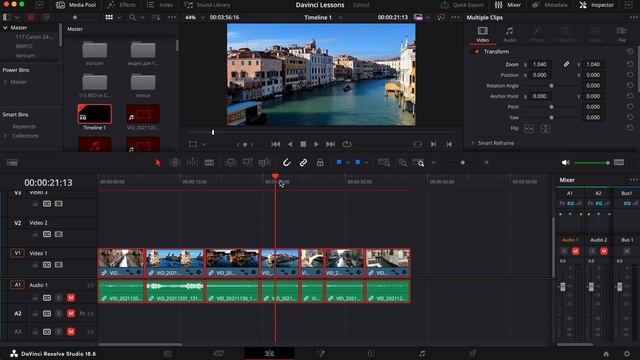The height and width of the screenshot is (360, 640).
Task: Switch to Inspector Video tab
Action: [482, 35]
